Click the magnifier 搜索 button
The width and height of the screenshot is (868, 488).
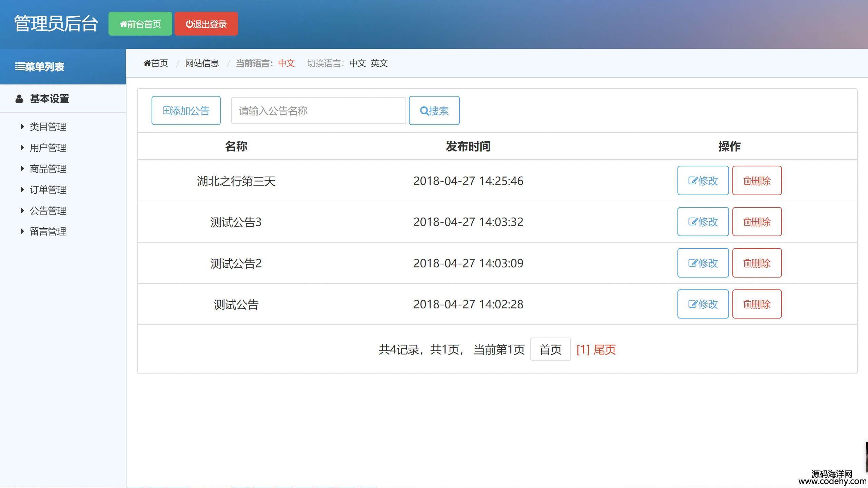coord(434,111)
